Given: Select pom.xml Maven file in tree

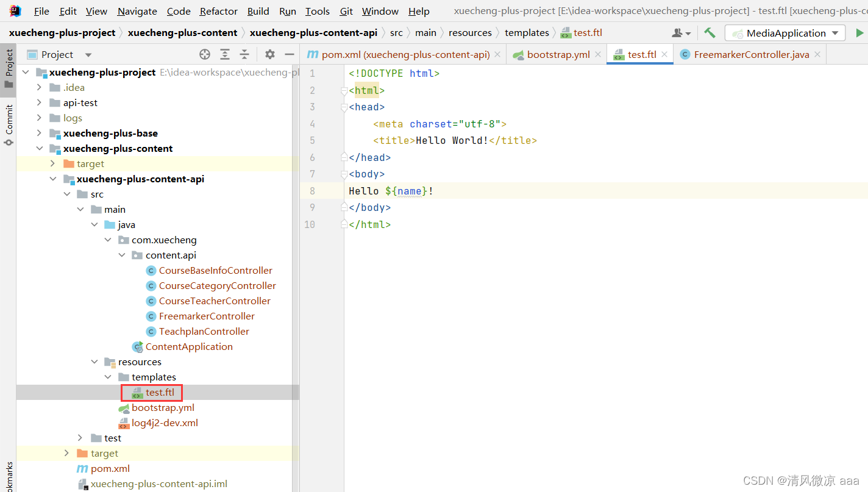Looking at the screenshot, I should click(110, 469).
